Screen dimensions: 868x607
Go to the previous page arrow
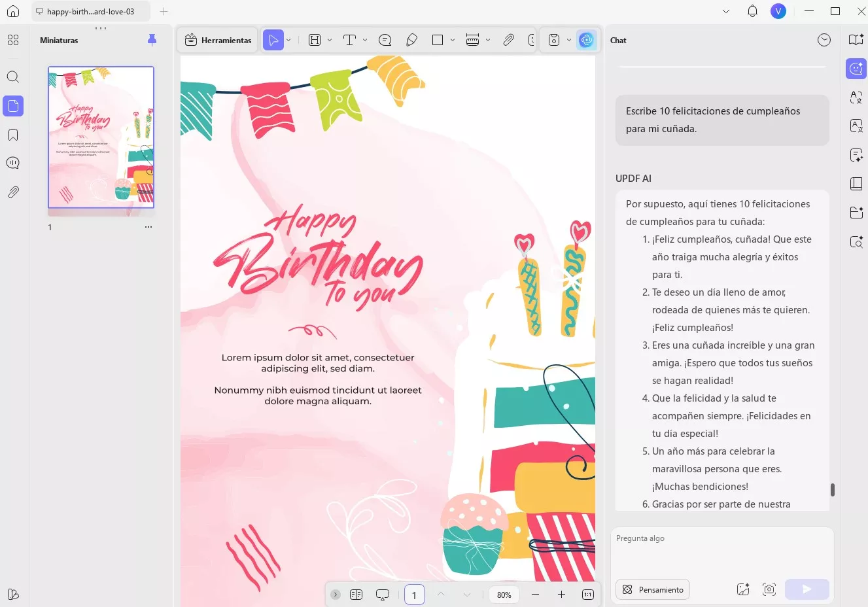point(441,595)
